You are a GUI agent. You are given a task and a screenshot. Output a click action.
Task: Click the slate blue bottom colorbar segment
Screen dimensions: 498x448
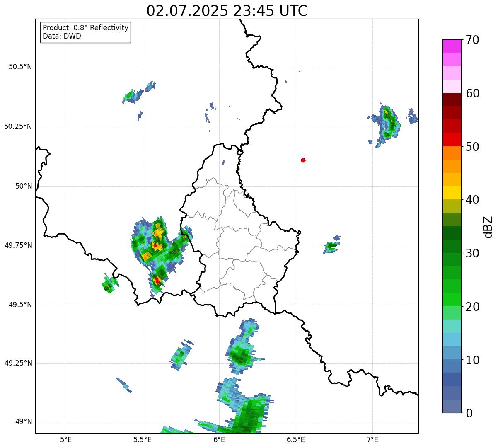pos(452,406)
